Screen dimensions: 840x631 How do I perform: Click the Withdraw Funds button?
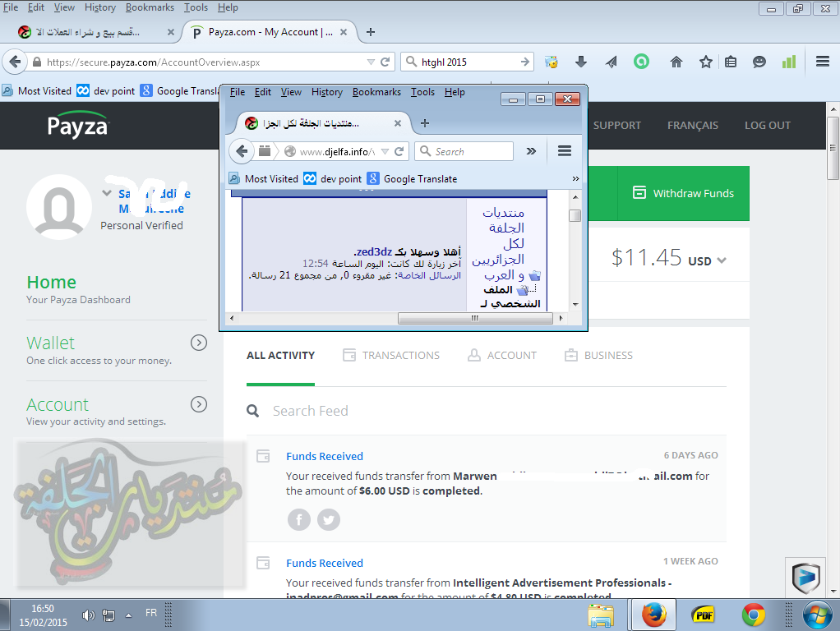(684, 193)
